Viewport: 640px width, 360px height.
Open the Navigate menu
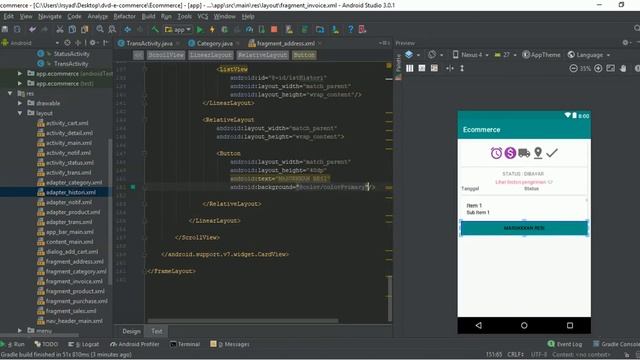tap(50, 16)
